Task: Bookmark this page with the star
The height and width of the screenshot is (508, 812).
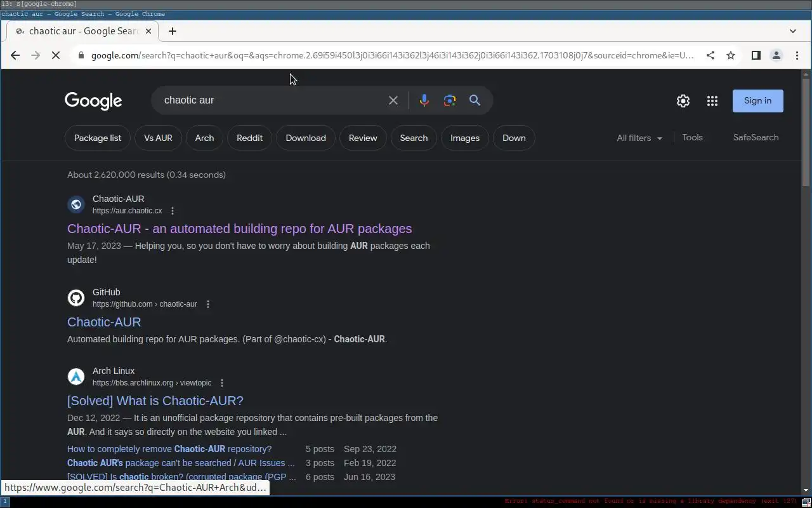Action: pyautogui.click(x=731, y=55)
